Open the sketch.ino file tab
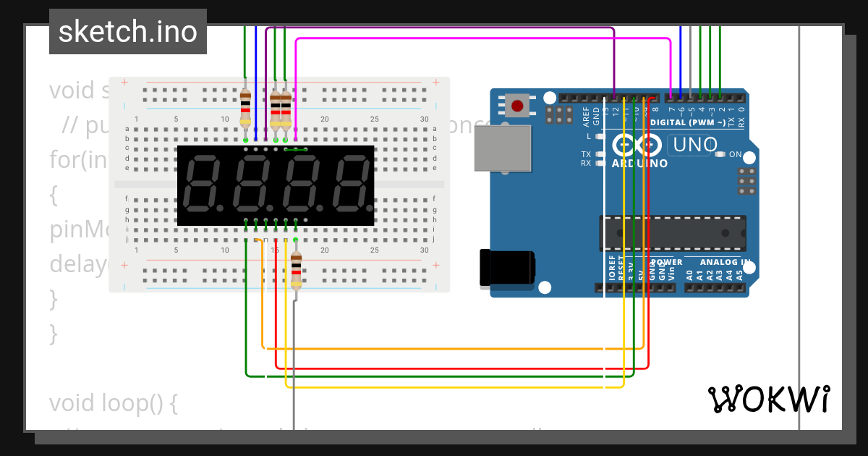This screenshot has width=868, height=456. (x=128, y=32)
